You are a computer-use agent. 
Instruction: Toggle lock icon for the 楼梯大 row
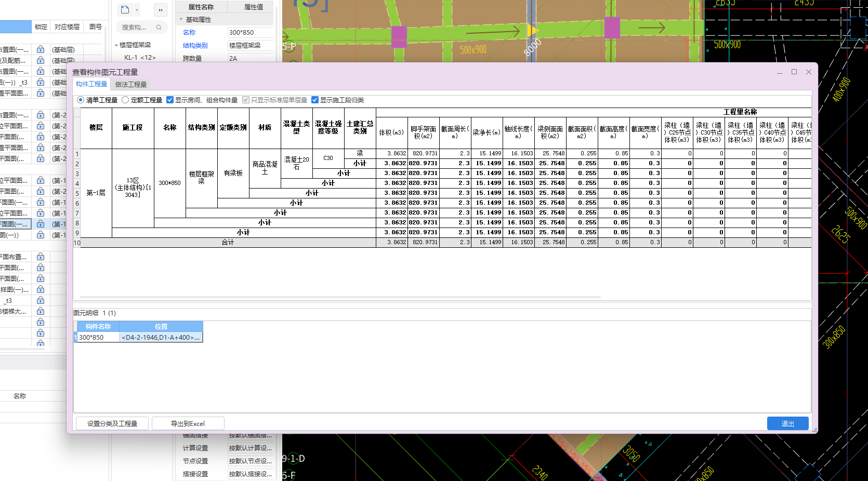(x=41, y=312)
